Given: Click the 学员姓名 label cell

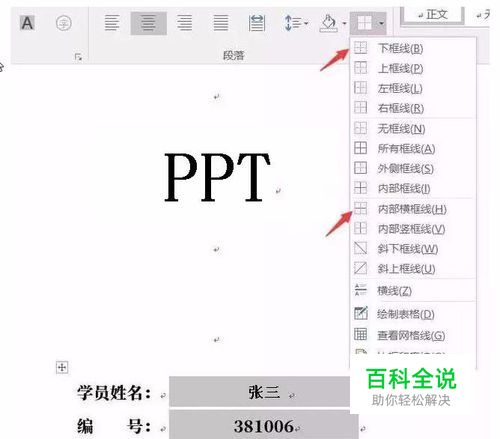Looking at the screenshot, I should point(114,393).
